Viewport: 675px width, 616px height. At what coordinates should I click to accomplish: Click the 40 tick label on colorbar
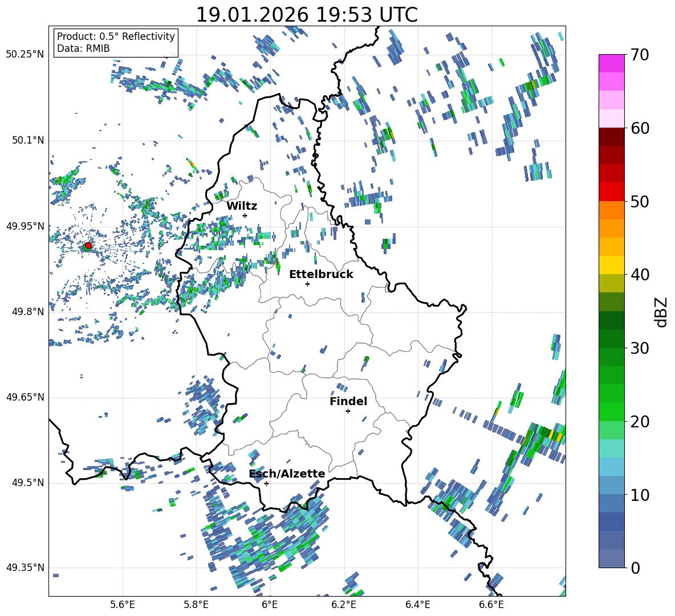[640, 275]
